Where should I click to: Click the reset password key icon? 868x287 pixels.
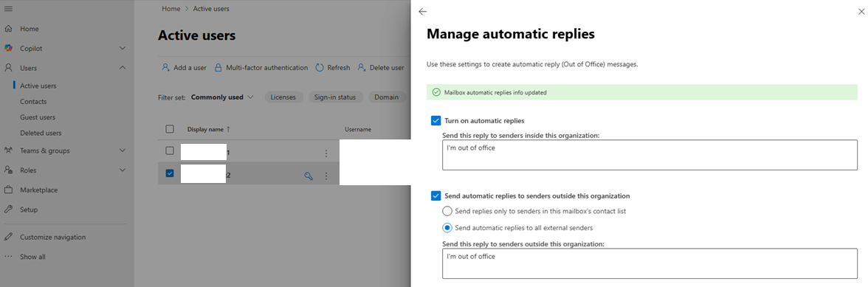click(309, 176)
